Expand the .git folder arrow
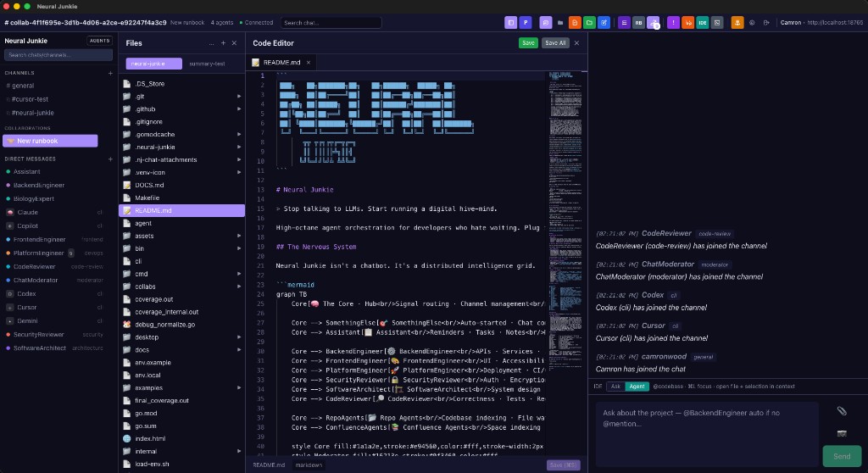 pyautogui.click(x=239, y=97)
